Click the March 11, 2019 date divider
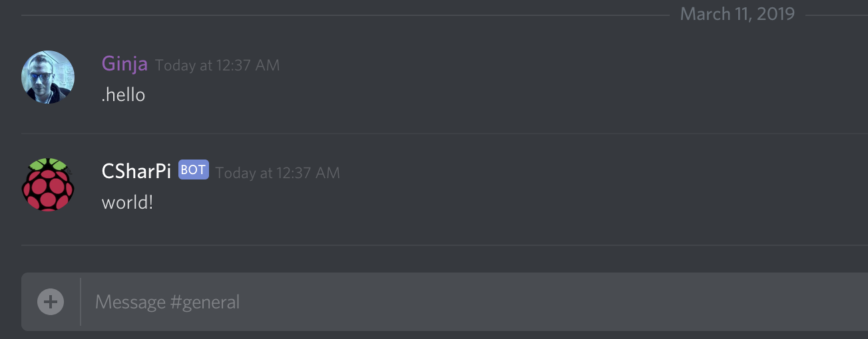 738,14
